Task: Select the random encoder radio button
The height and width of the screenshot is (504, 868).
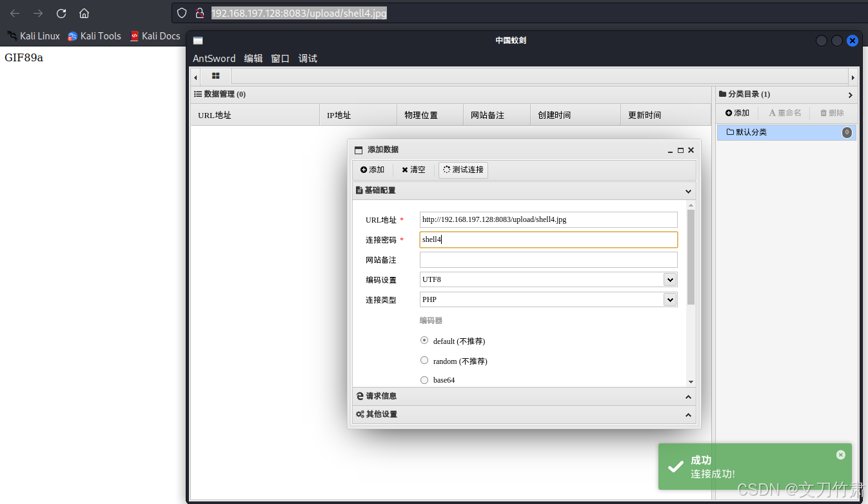Action: point(424,360)
